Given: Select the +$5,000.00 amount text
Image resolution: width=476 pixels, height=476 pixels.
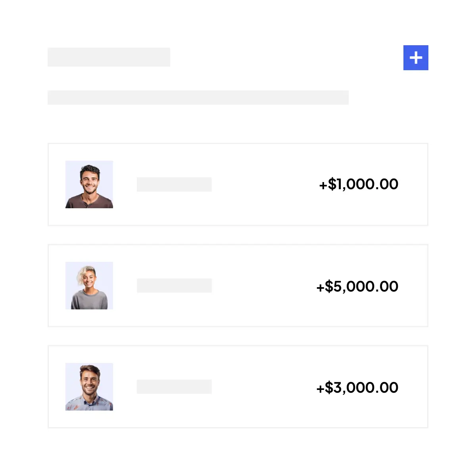Looking at the screenshot, I should click(x=357, y=286).
